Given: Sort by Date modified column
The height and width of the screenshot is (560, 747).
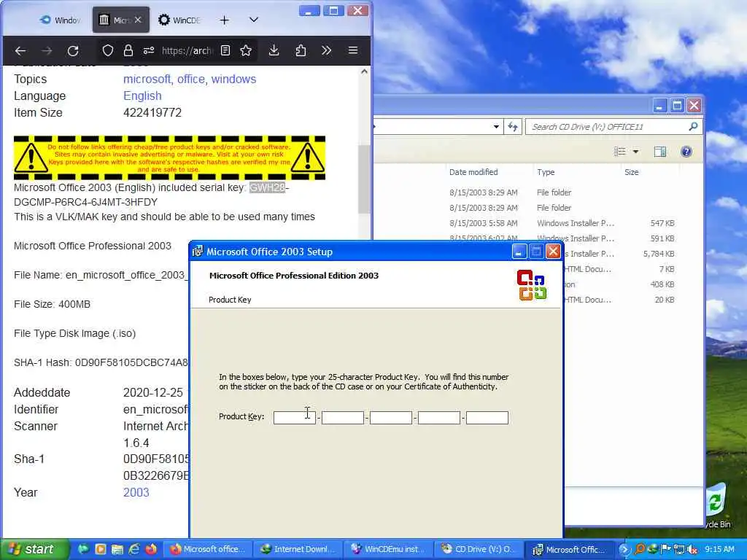Looking at the screenshot, I should (x=473, y=172).
